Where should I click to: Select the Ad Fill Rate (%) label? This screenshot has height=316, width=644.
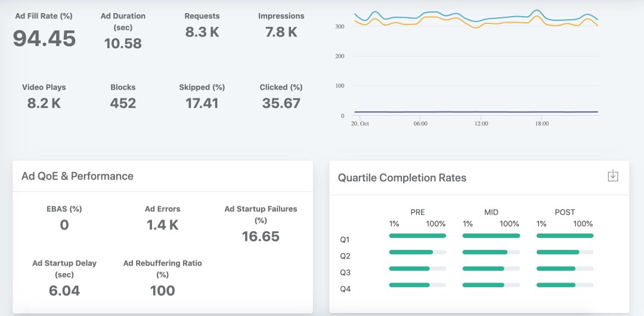[44, 16]
